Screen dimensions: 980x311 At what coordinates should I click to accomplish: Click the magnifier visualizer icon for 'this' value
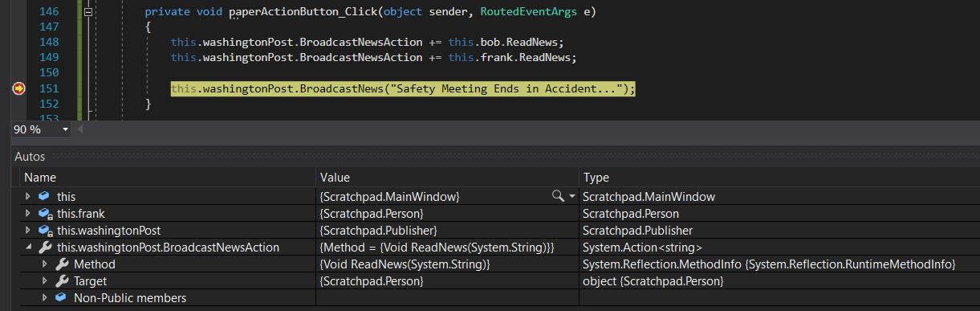[x=558, y=196]
